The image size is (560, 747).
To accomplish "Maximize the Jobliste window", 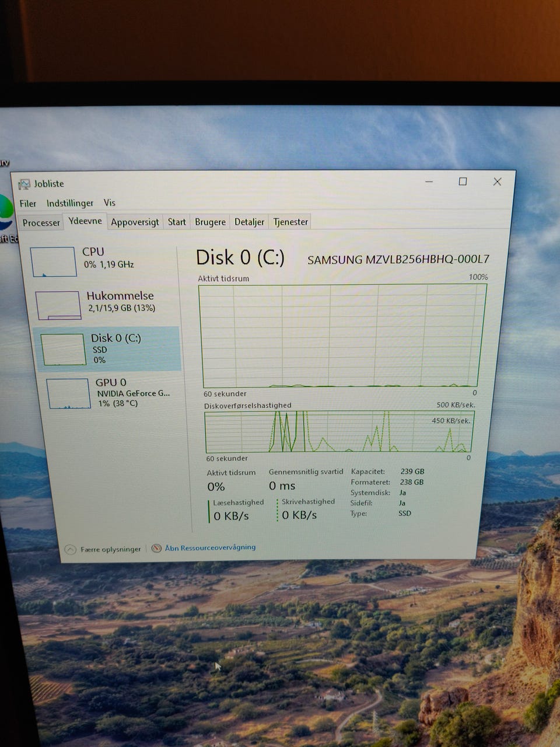I will [x=463, y=181].
